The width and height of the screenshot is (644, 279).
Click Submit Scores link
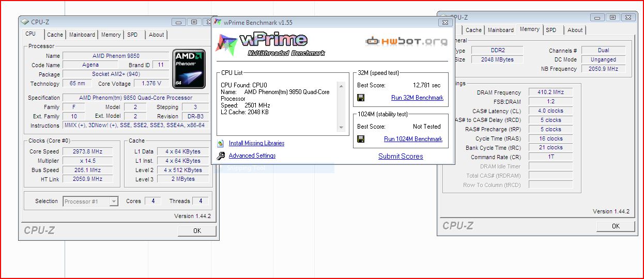click(x=401, y=156)
